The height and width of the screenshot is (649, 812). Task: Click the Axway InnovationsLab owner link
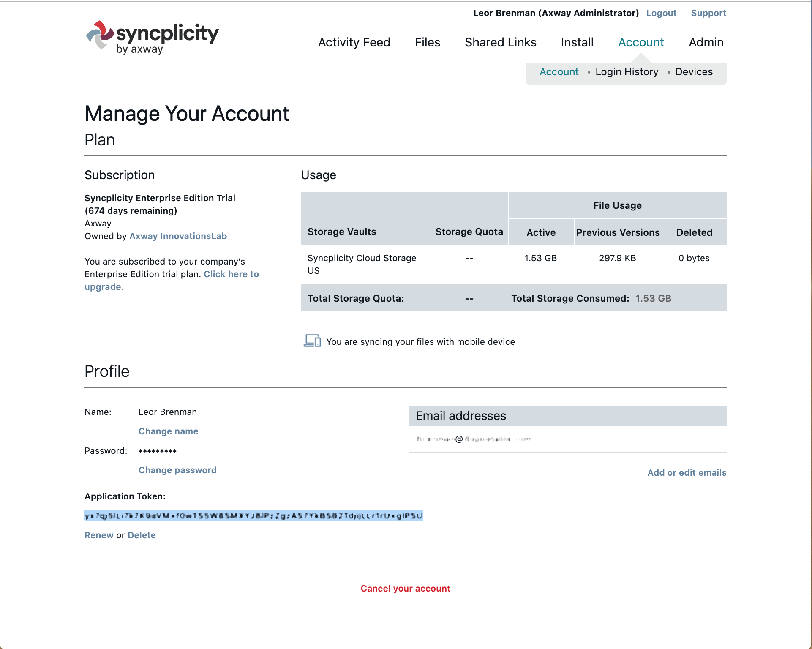[x=178, y=236]
